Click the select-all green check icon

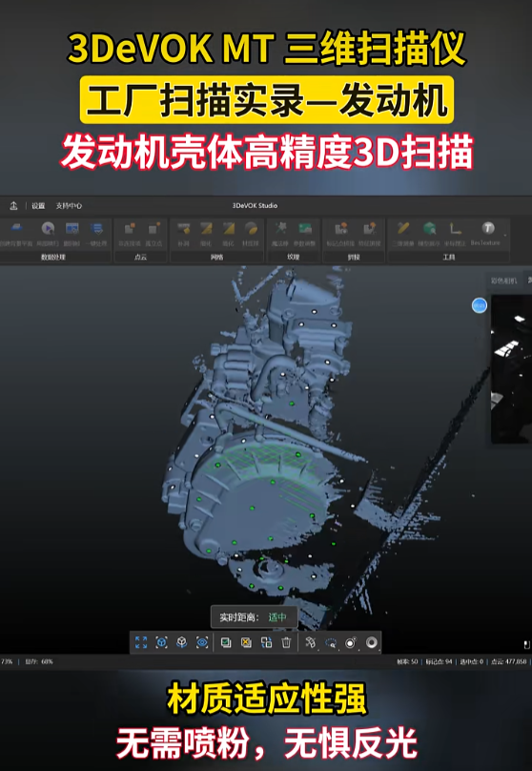pos(226,642)
